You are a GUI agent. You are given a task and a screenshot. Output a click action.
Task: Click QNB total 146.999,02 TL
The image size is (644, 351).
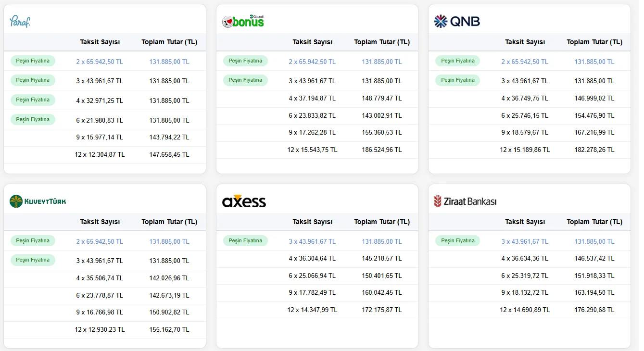594,98
